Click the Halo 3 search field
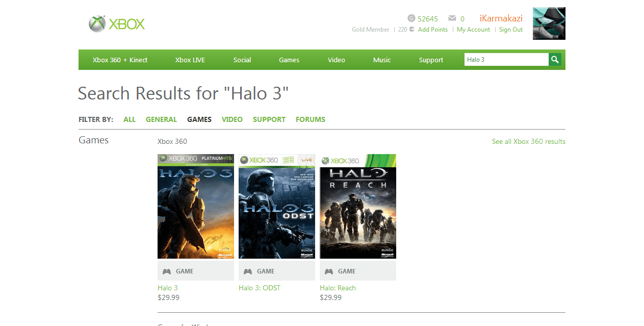Image resolution: width=644 pixels, height=326 pixels. (x=506, y=60)
